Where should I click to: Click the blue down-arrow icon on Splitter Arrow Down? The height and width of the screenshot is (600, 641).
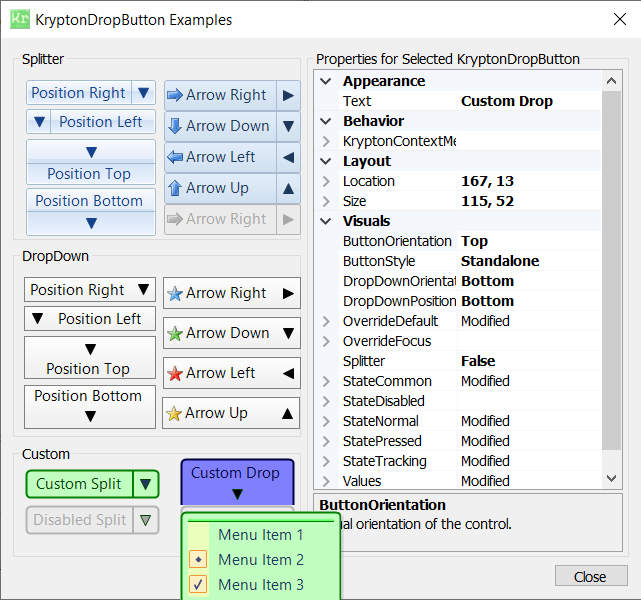(175, 126)
